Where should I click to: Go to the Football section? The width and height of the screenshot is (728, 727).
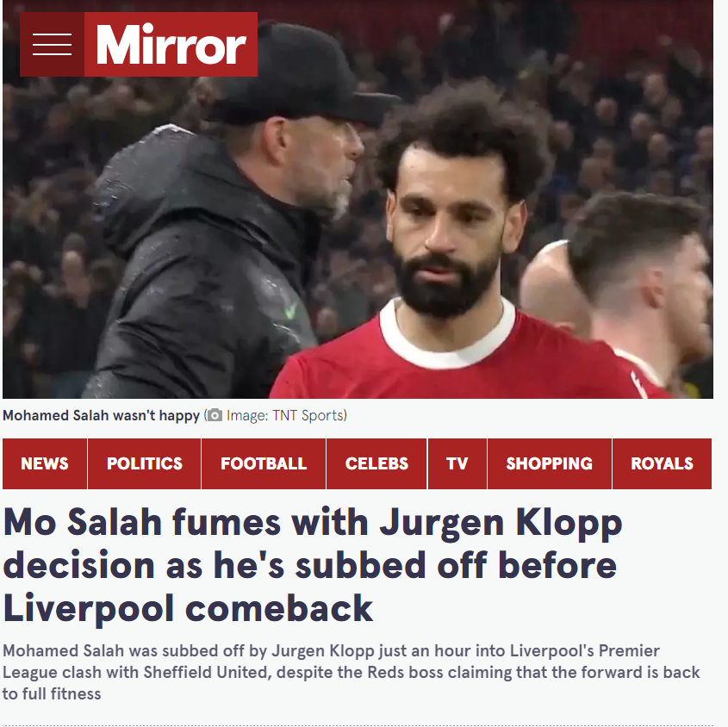click(264, 463)
